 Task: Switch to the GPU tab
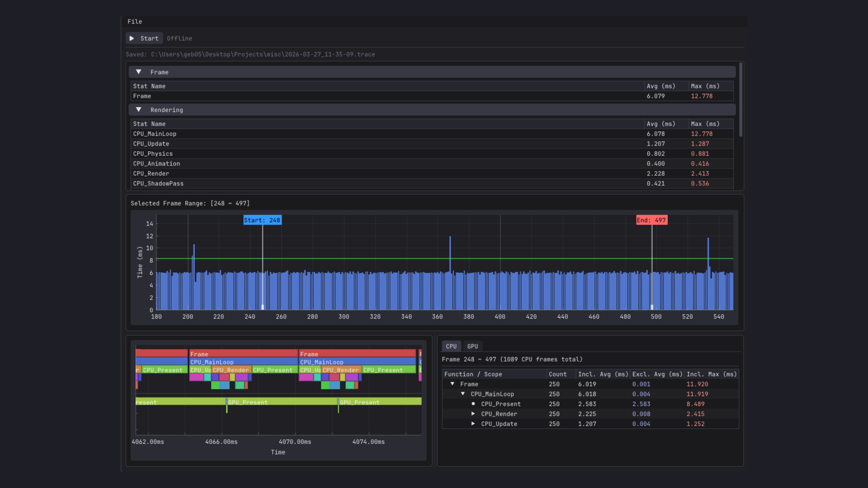point(472,347)
